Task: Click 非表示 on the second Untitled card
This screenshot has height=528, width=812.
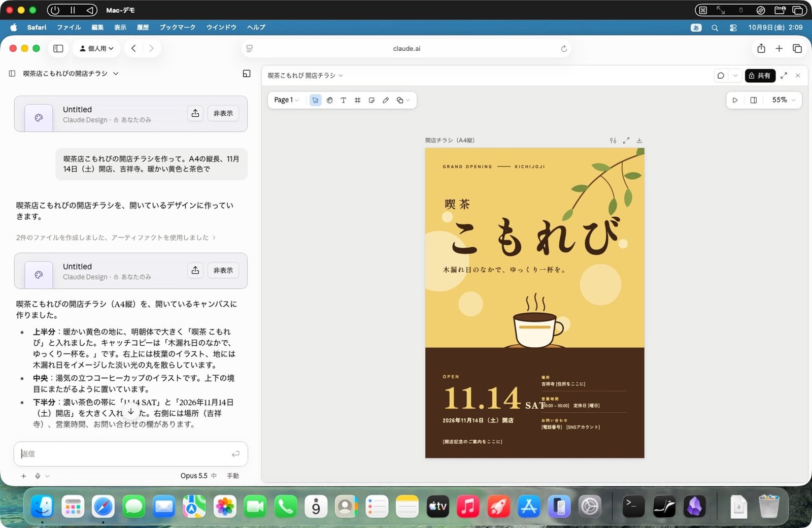Action: pos(223,270)
